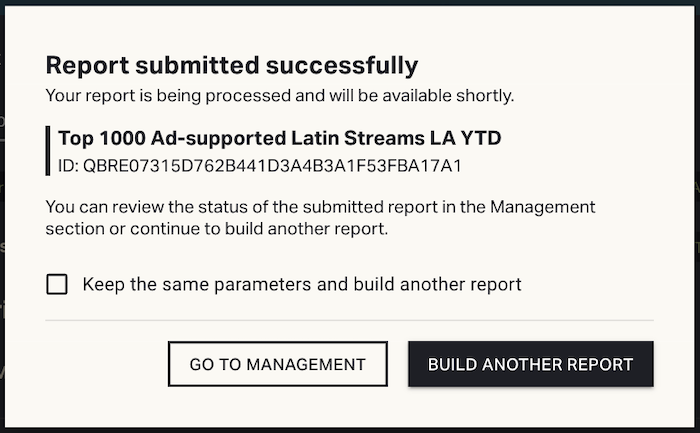
Task: Click the 'Keep the same parameters' label text
Action: (x=301, y=285)
